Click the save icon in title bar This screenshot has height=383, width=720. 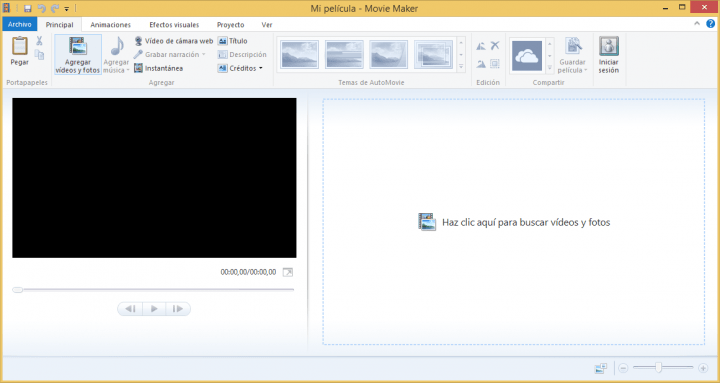click(28, 8)
